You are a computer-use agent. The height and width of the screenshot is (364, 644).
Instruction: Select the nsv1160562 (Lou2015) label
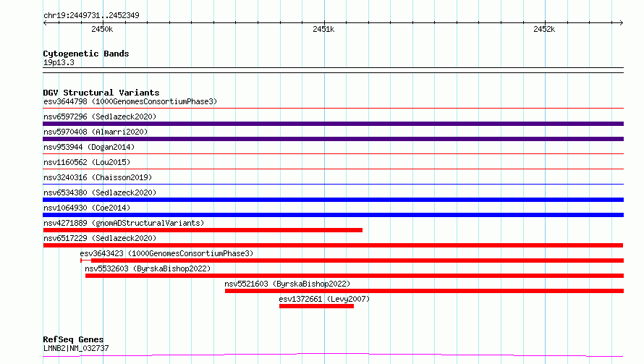click(87, 162)
